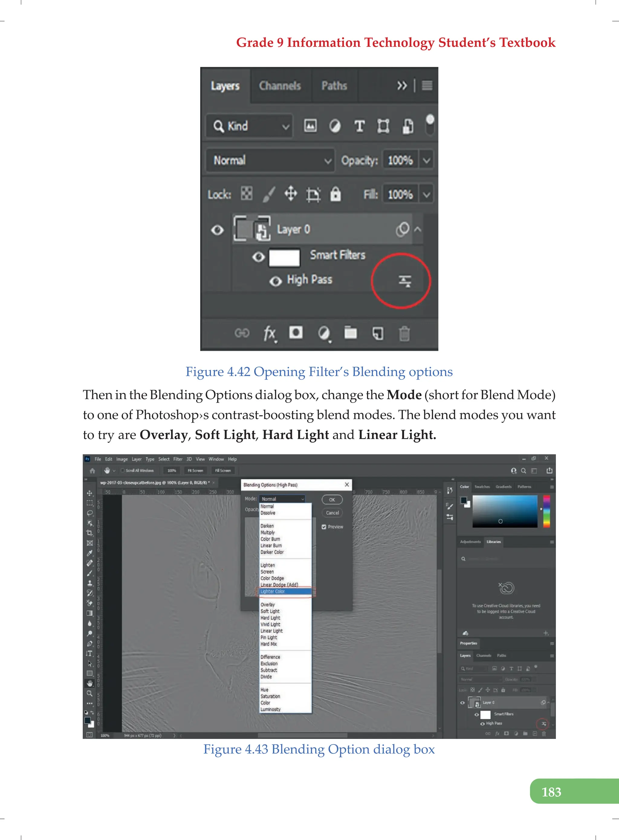Expand the collapsed tabs chevron in enlarged panel
619x840 pixels.
coord(402,86)
